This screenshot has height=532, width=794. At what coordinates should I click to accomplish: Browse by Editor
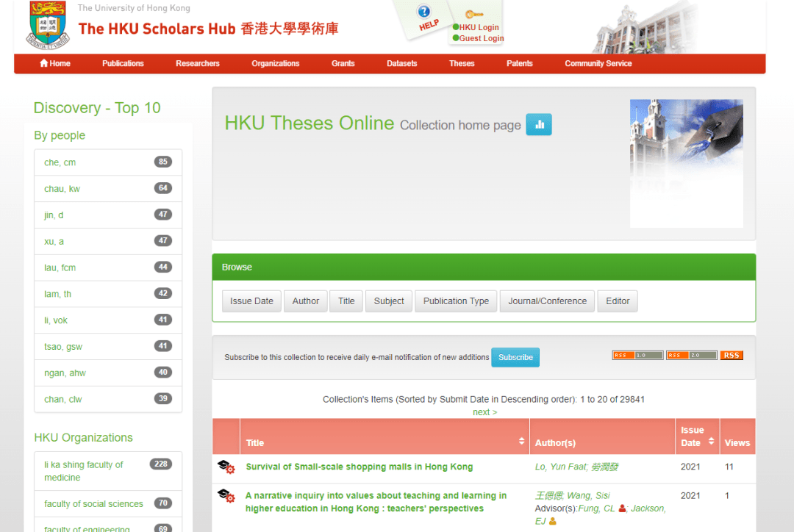click(x=618, y=301)
